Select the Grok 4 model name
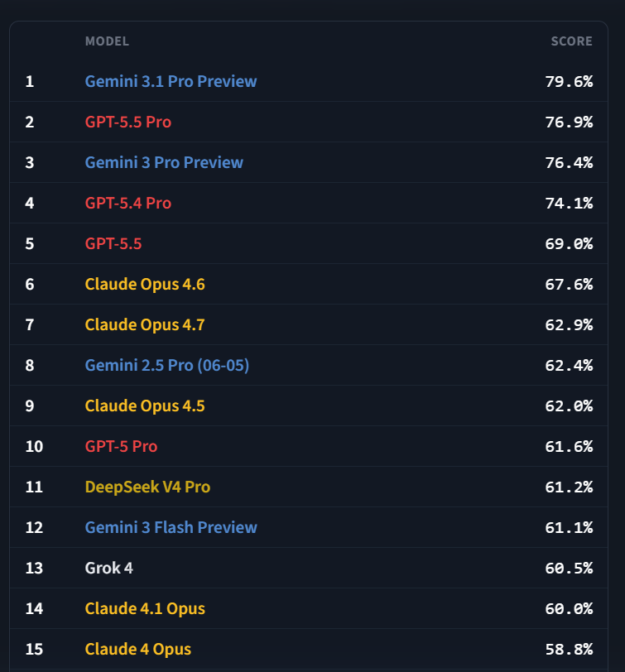This screenshot has height=672, width=625. [109, 569]
